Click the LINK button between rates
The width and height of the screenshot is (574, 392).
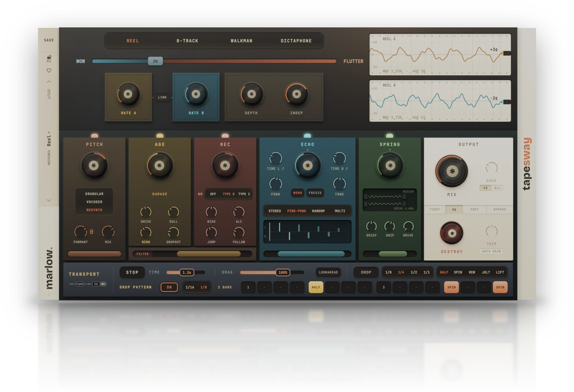[x=162, y=97]
